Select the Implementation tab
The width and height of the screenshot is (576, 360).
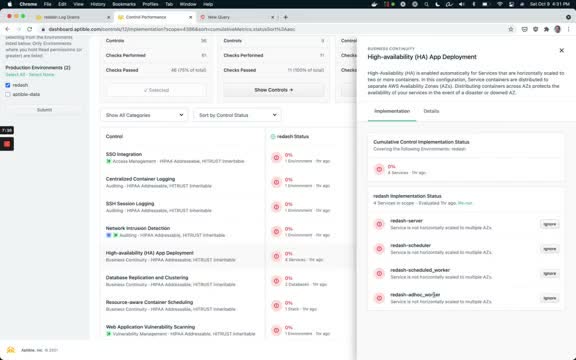tap(392, 111)
